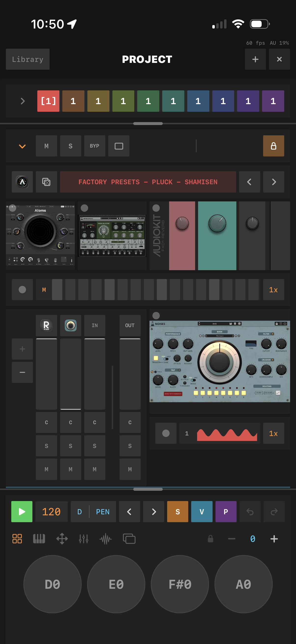The image size is (296, 644).
Task: Click the randomize dice preset icon
Action: tap(46, 182)
